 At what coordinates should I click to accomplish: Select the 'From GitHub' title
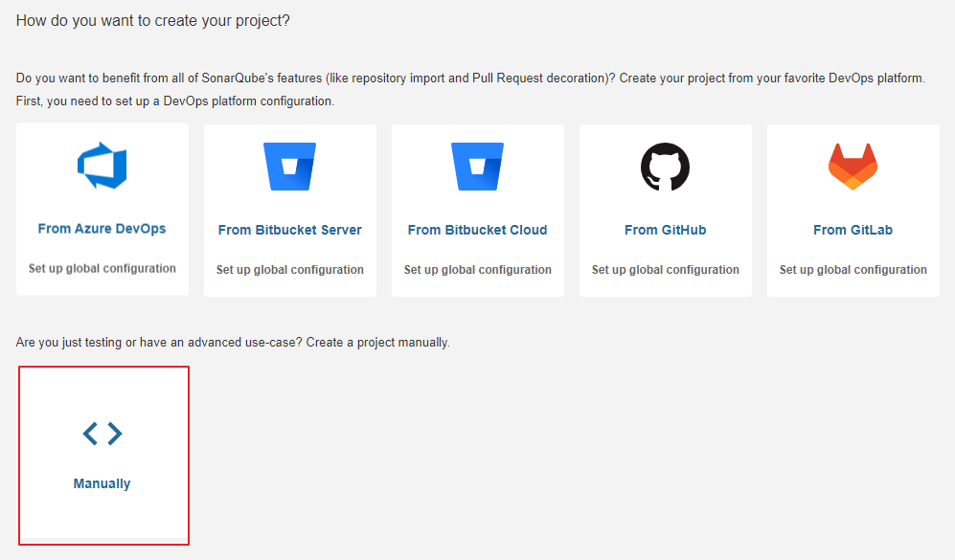[x=665, y=230]
